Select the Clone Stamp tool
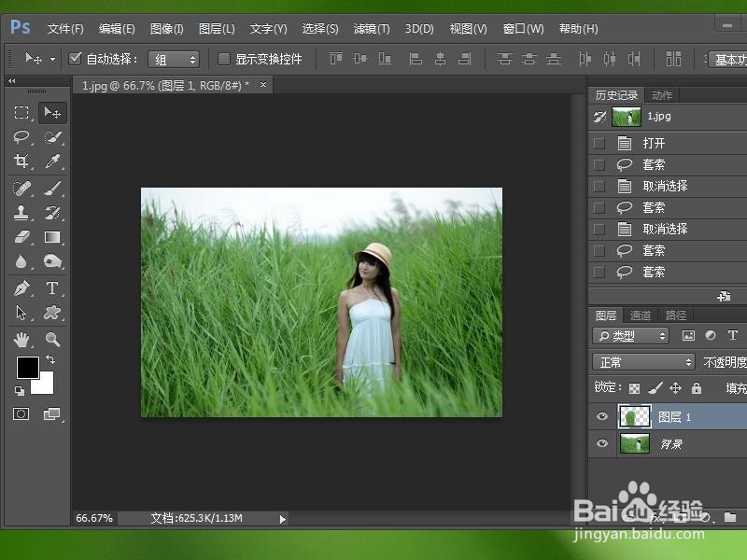Screen dimensions: 747x560 (21, 213)
